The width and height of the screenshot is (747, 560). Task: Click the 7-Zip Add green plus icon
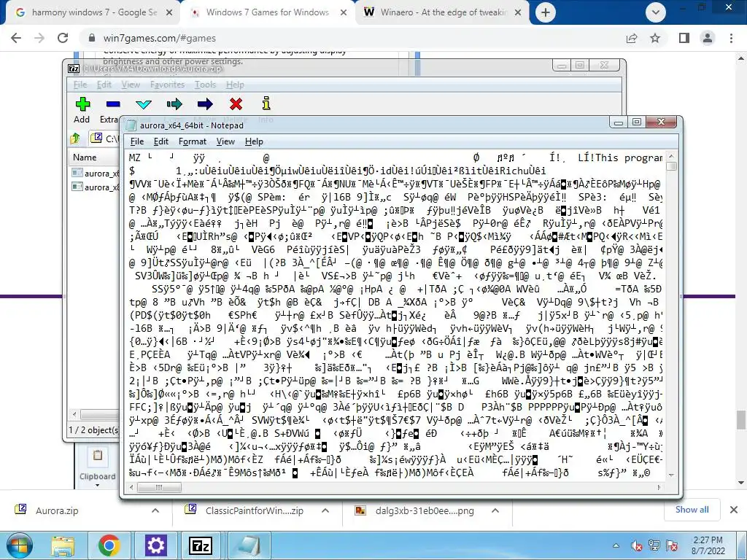tap(82, 104)
